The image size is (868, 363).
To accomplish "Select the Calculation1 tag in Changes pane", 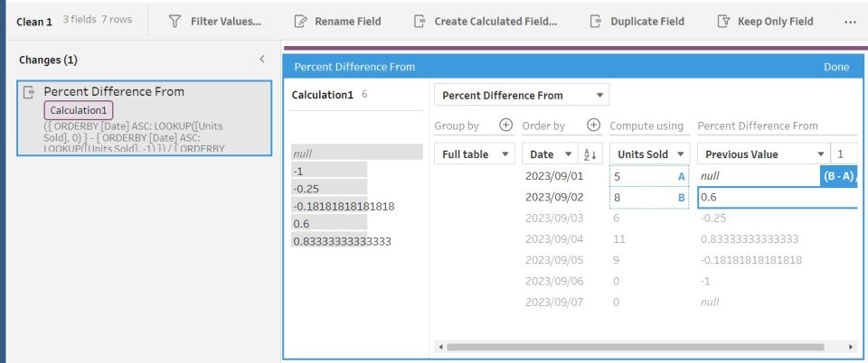I will click(79, 110).
